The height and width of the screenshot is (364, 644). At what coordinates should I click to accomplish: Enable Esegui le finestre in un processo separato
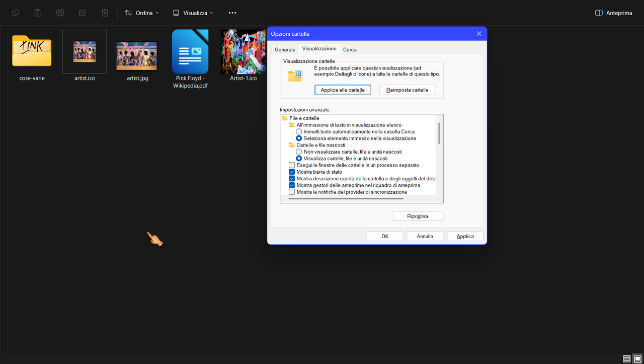[291, 165]
